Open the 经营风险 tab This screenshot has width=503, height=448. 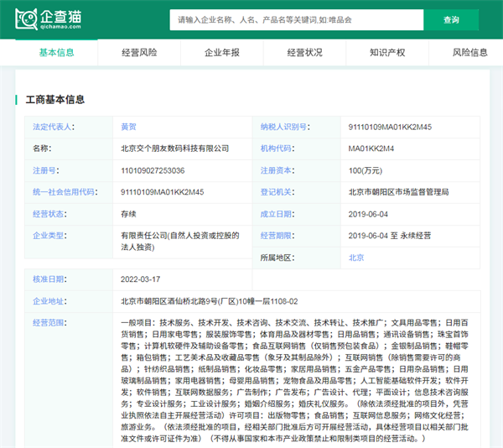click(139, 52)
